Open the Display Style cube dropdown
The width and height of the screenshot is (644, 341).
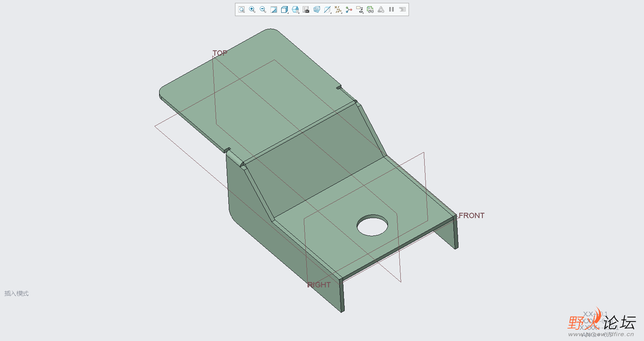point(284,9)
